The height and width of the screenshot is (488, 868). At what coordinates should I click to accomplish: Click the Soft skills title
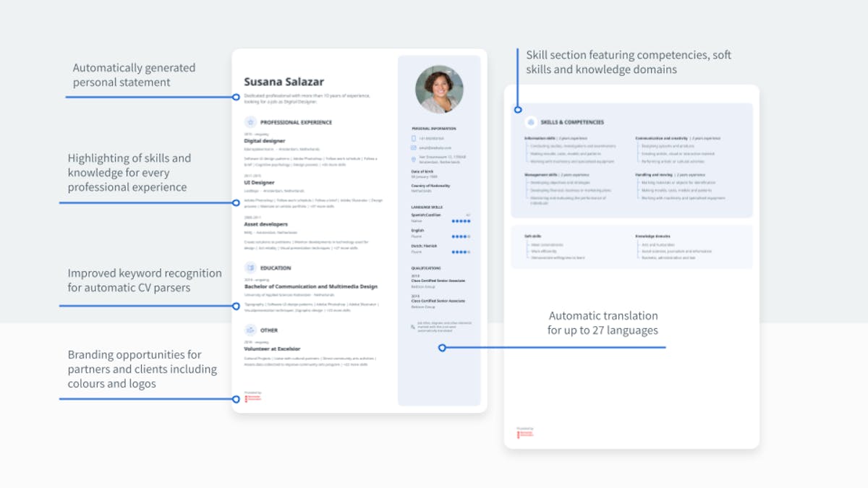coord(532,236)
